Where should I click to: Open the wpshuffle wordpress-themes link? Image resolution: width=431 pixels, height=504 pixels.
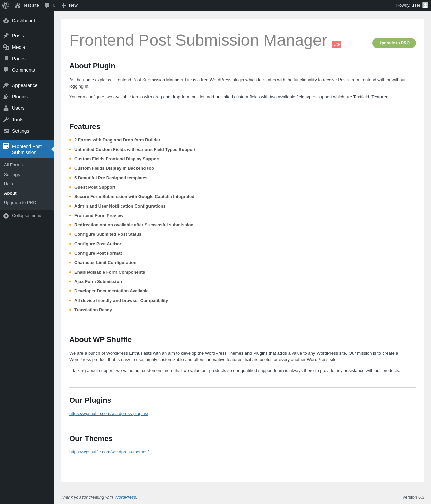coord(109,452)
